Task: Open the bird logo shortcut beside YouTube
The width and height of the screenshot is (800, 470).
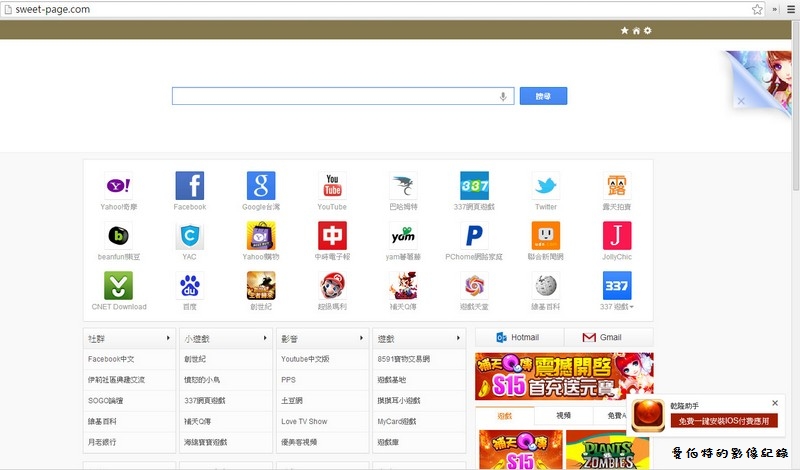Action: pos(403,186)
